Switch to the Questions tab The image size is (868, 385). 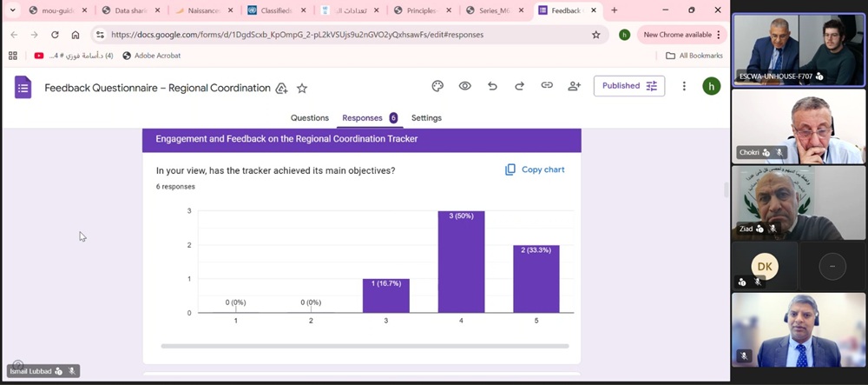(x=309, y=118)
